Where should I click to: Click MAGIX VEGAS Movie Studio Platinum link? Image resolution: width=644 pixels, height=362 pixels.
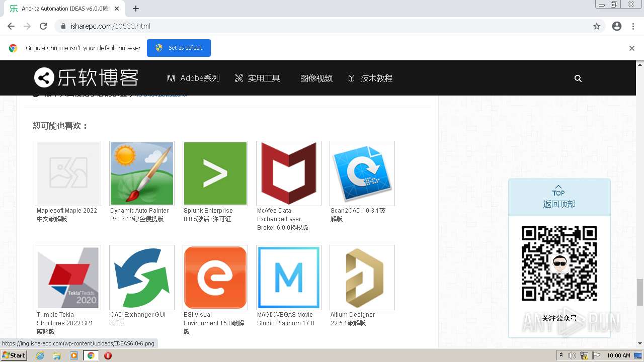(x=286, y=319)
